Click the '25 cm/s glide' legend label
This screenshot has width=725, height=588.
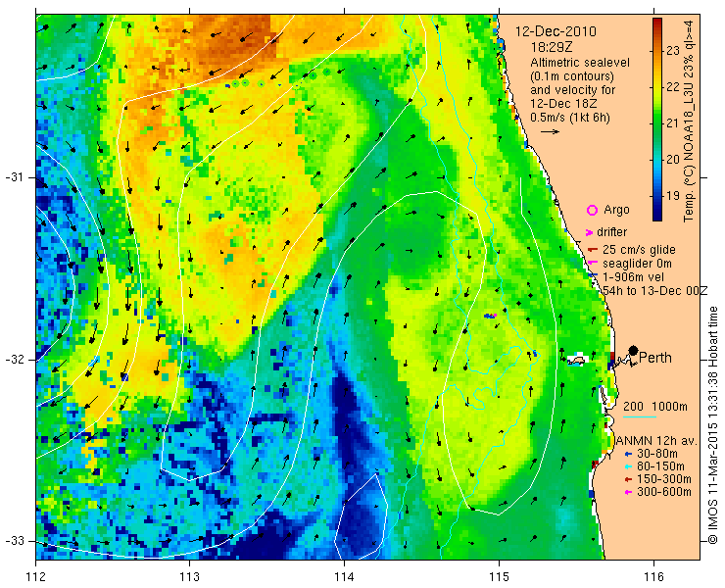pos(639,250)
